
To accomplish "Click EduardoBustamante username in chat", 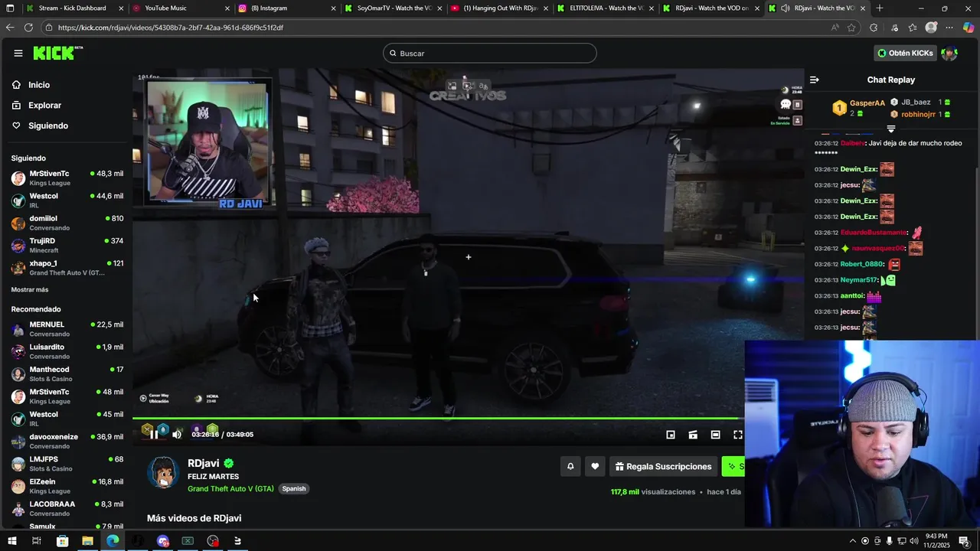I will pyautogui.click(x=874, y=233).
